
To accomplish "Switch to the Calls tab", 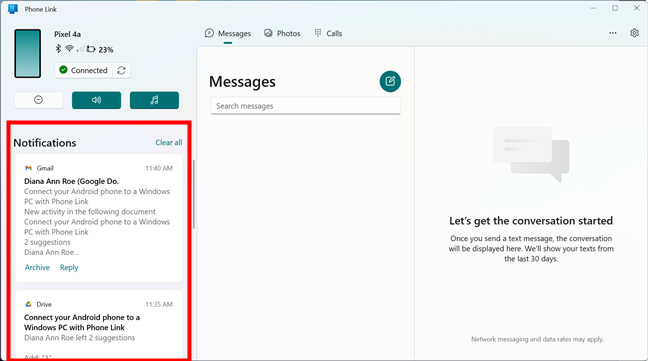I will (x=328, y=33).
